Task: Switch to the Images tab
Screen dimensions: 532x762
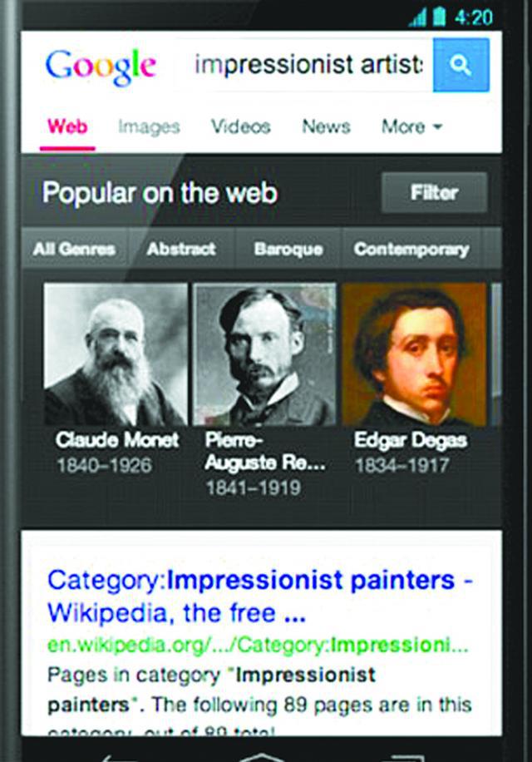Action: 149,126
